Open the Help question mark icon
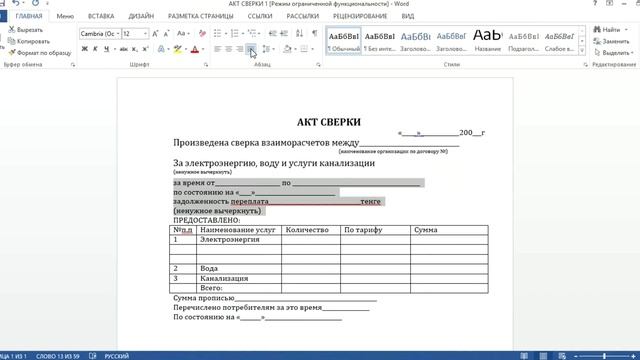Screen dimensions: 640x360 (x=595, y=3)
